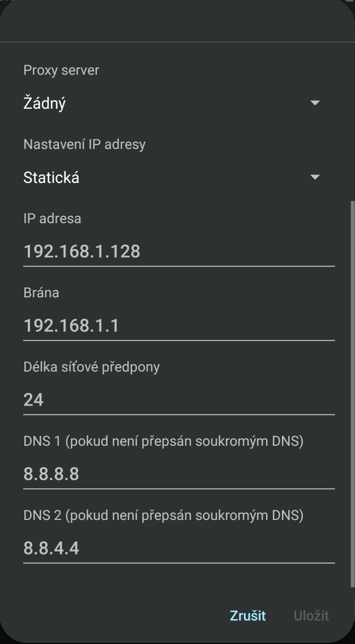Click the divider line above Proxy server
355x644 pixels.
[x=177, y=42]
